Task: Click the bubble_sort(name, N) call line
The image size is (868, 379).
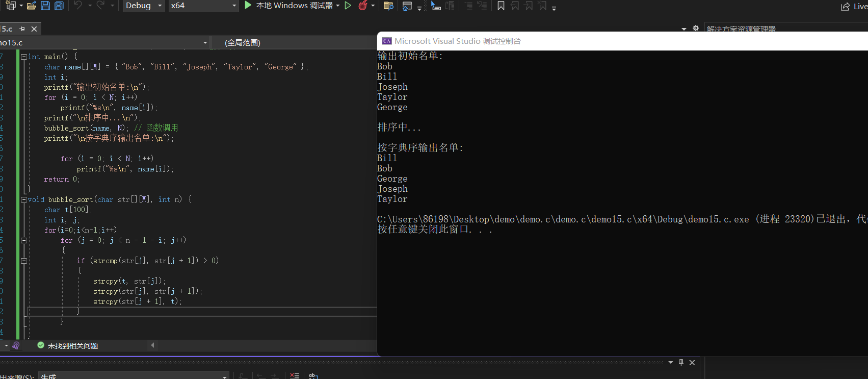Action: (111, 128)
